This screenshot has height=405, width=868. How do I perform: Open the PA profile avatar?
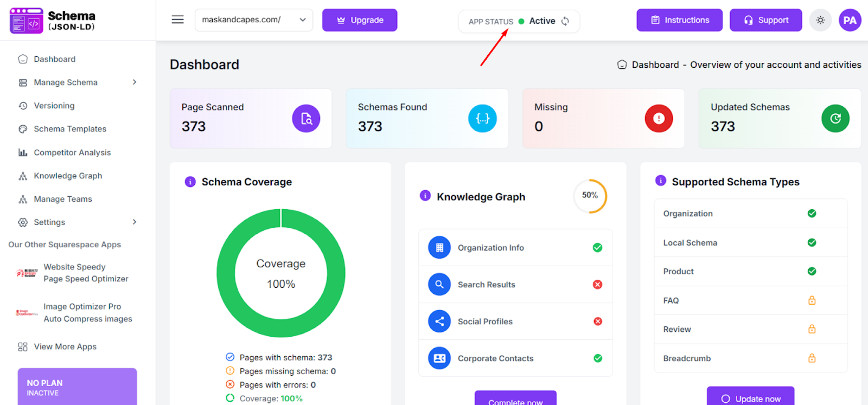850,21
